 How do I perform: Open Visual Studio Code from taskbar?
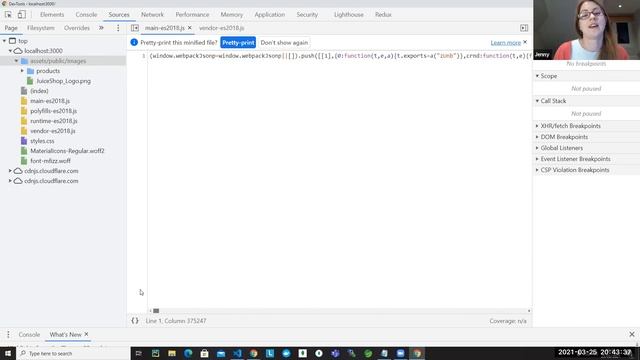tap(237, 353)
